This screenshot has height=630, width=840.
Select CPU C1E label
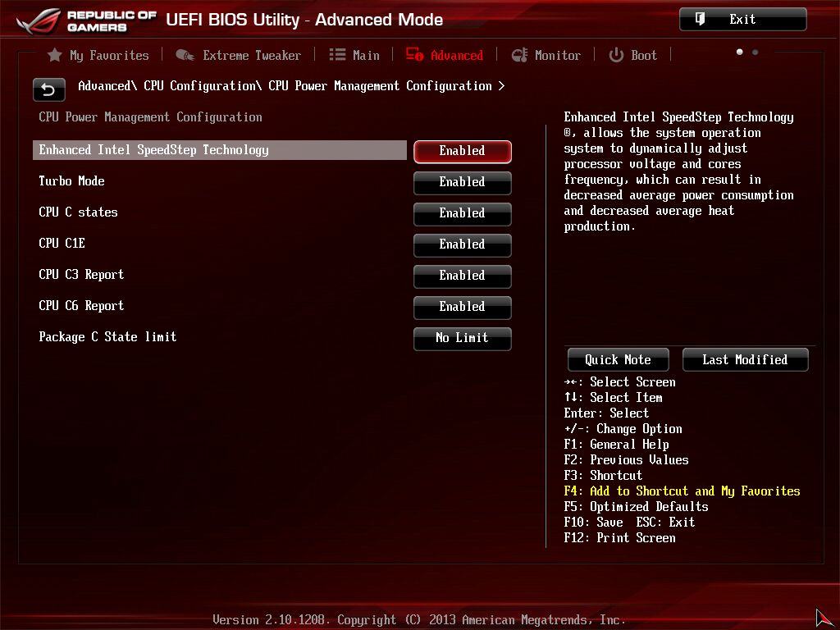pyautogui.click(x=62, y=243)
